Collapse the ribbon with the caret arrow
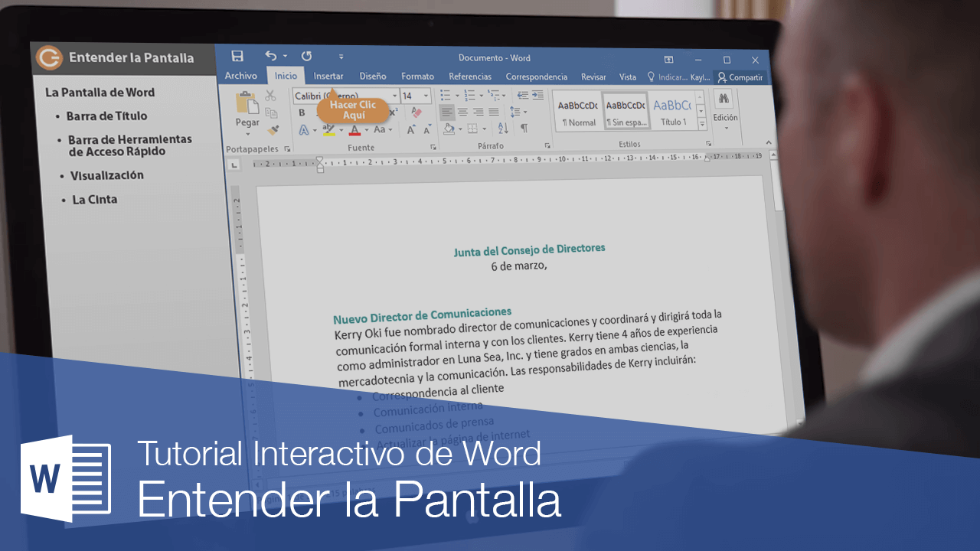 [x=769, y=142]
